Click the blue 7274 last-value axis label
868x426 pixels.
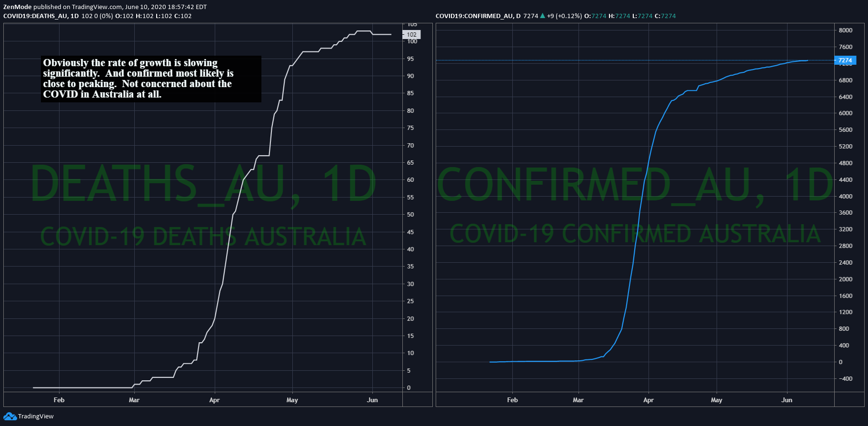point(845,60)
